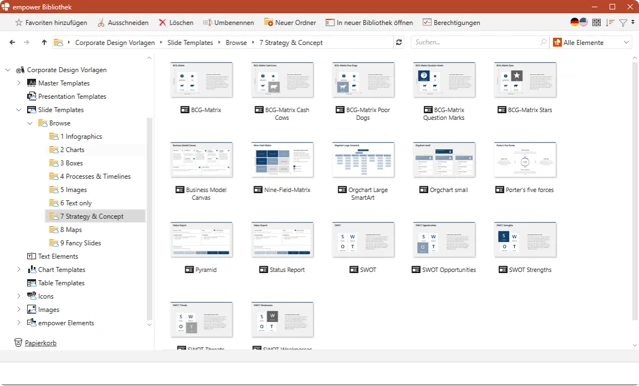Click the sort order icon
The height and width of the screenshot is (386, 639).
610,23
